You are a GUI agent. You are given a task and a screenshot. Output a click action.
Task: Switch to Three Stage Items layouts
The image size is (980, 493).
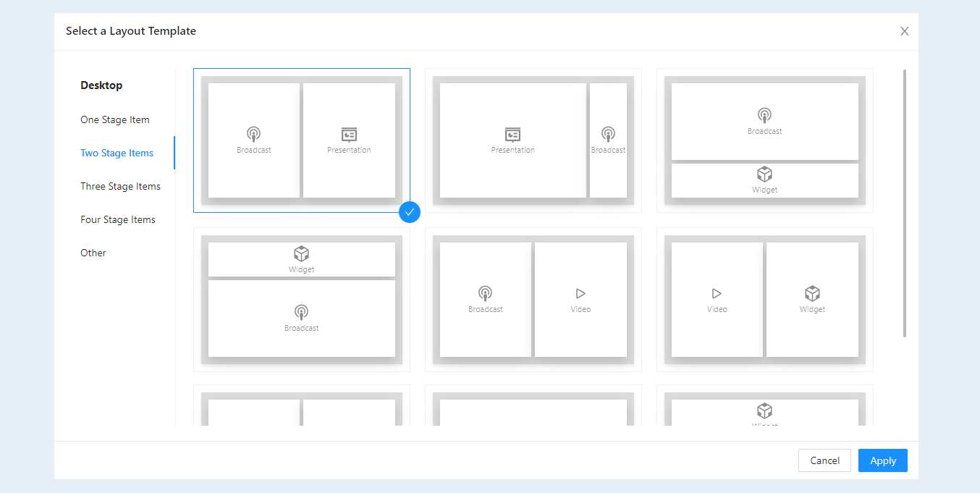(x=120, y=186)
